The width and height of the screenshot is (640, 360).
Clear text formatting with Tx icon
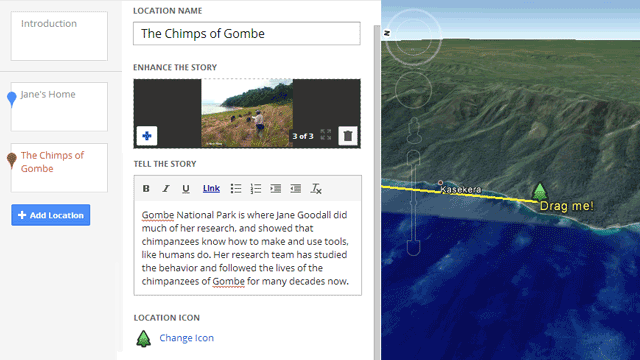(316, 189)
